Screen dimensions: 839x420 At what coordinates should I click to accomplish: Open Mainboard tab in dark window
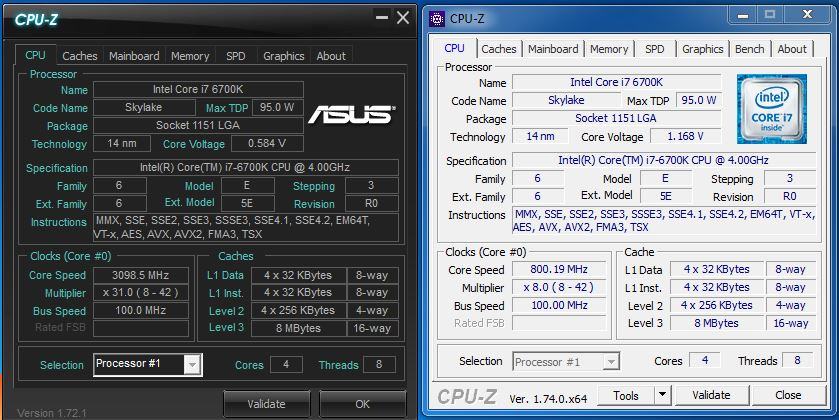[134, 56]
